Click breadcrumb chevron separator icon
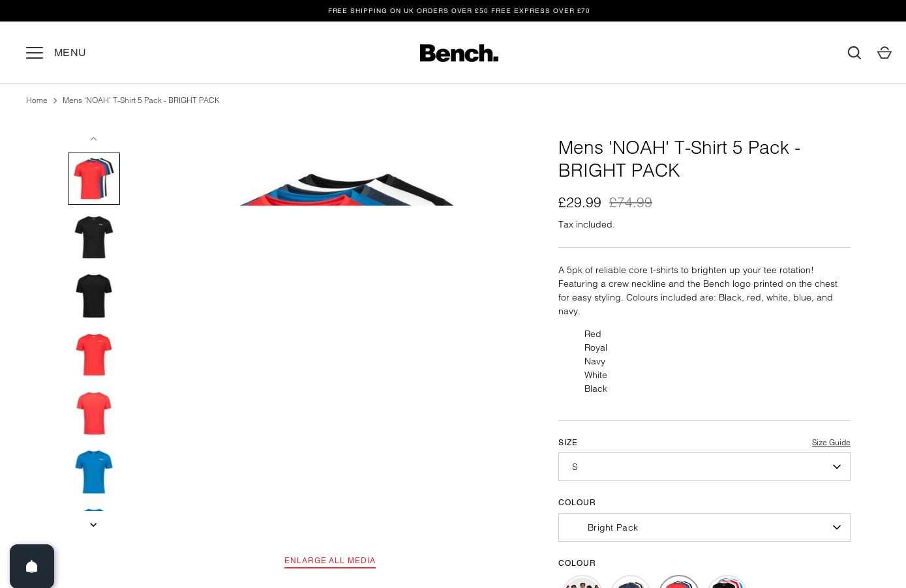This screenshot has width=906, height=588. (55, 100)
